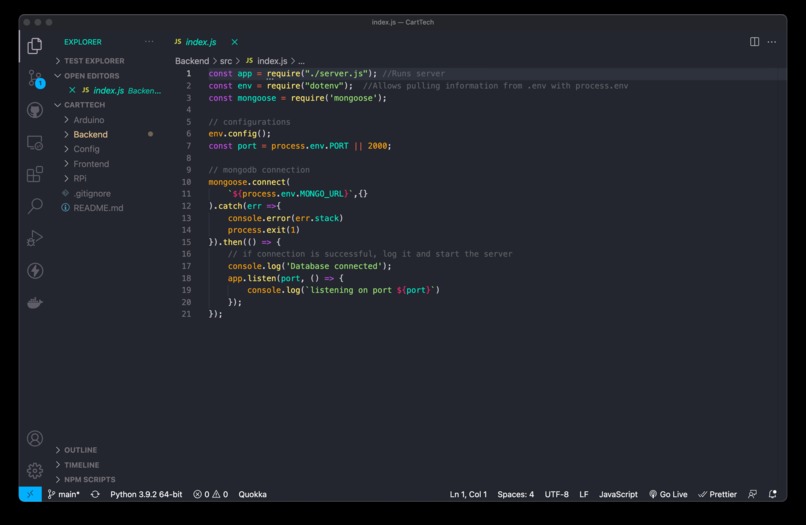Open the Explorer view in the activity bar
Screen dimensions: 806x525
click(x=34, y=46)
